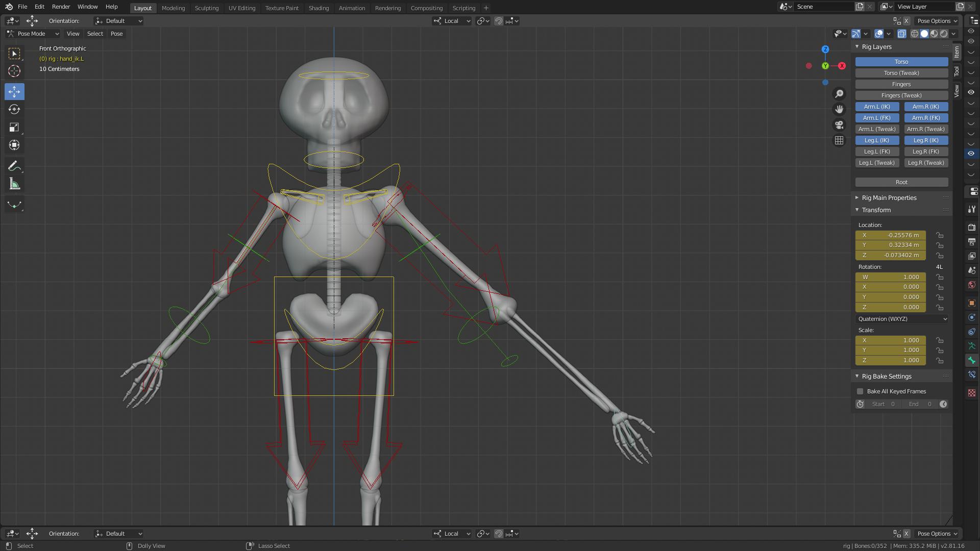
Task: Open the Output properties tab
Action: (972, 242)
